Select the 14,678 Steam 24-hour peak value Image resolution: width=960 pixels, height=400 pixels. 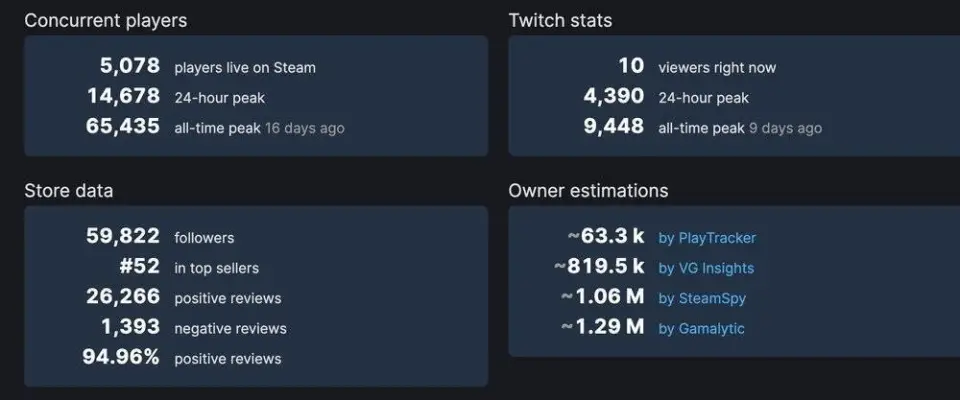coord(123,97)
